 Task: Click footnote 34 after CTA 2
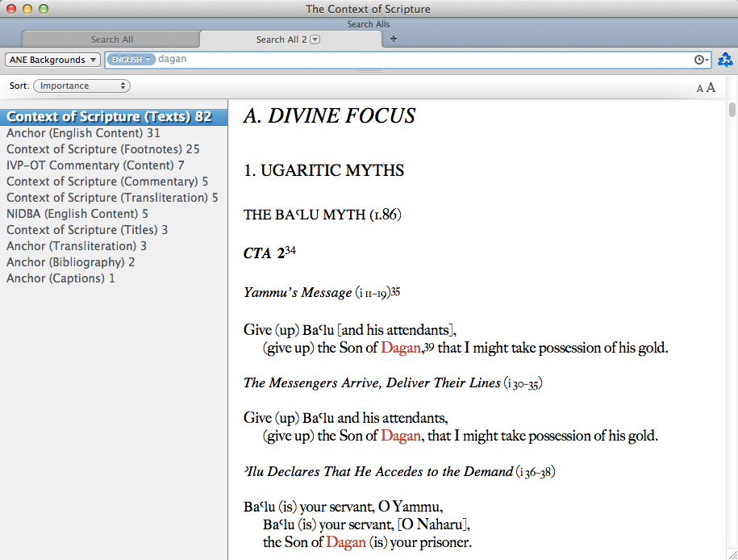coord(290,250)
